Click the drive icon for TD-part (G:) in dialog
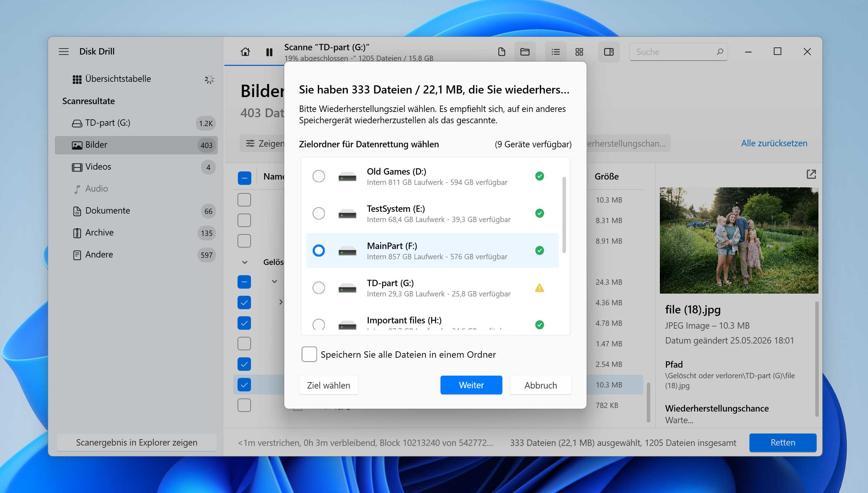Screen dimensions: 868x493 point(347,288)
